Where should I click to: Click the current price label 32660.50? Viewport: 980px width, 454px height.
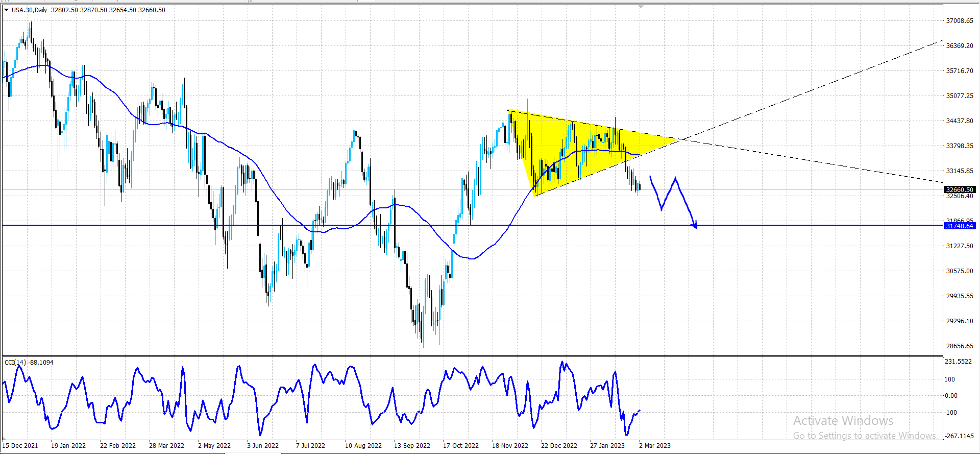point(960,189)
